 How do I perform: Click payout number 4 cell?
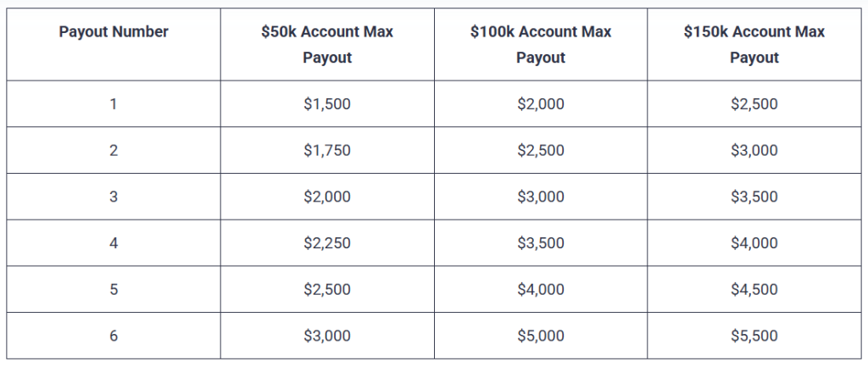pos(114,243)
